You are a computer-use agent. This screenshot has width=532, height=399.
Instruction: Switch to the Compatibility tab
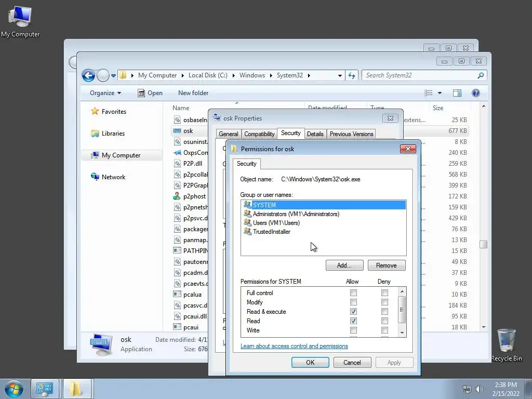tap(259, 134)
